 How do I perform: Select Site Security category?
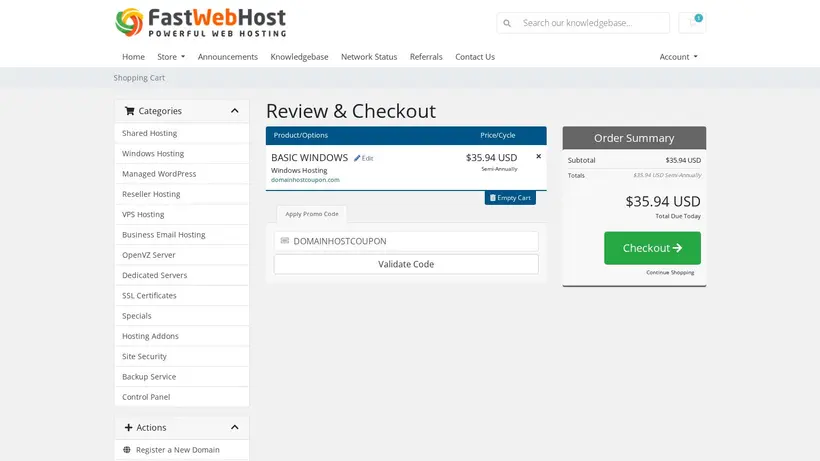tap(181, 356)
